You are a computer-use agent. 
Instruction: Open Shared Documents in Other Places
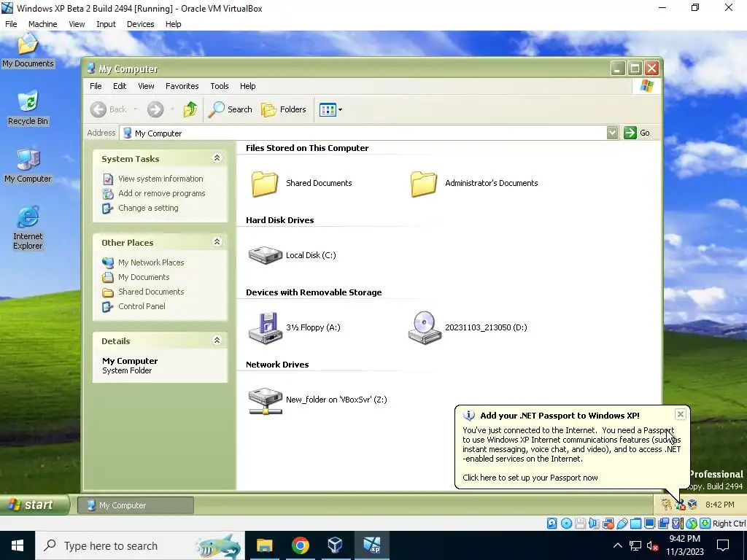point(151,292)
